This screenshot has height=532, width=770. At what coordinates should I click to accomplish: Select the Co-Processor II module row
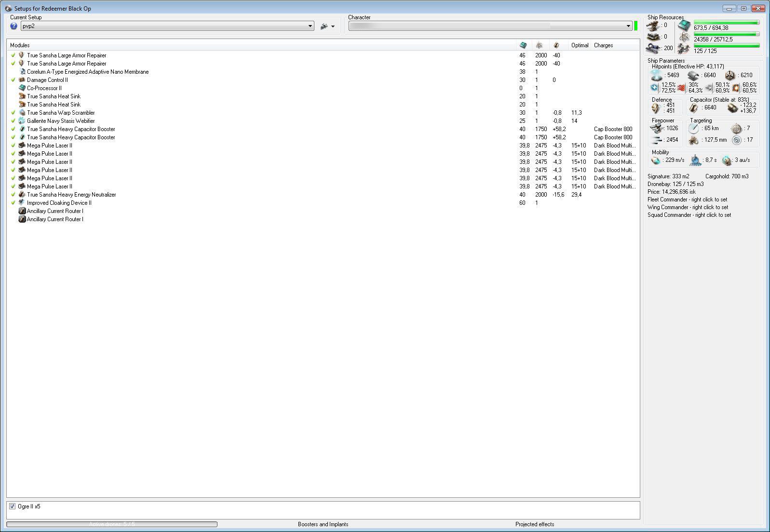[323, 88]
